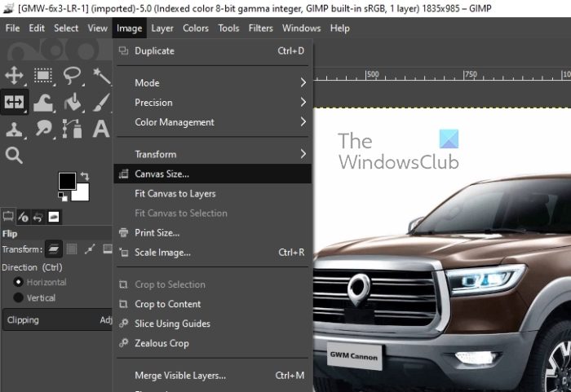The image size is (571, 392).
Task: Choose Merge Visible Layers
Action: click(x=213, y=375)
